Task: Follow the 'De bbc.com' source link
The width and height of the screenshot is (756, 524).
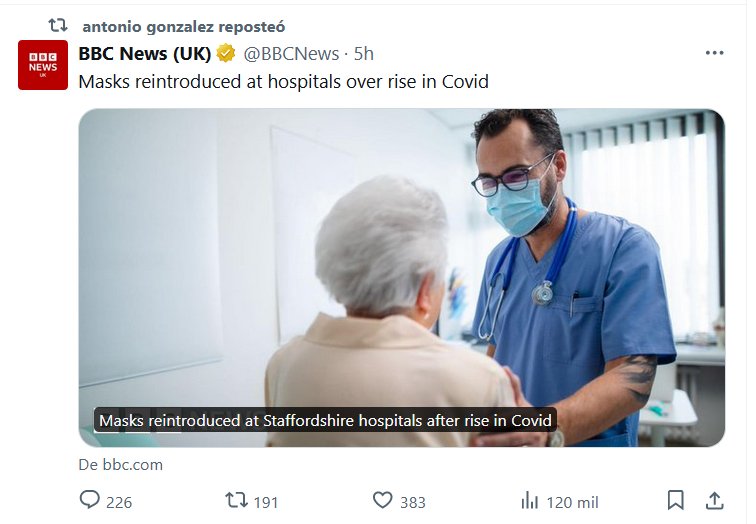Action: tap(120, 465)
